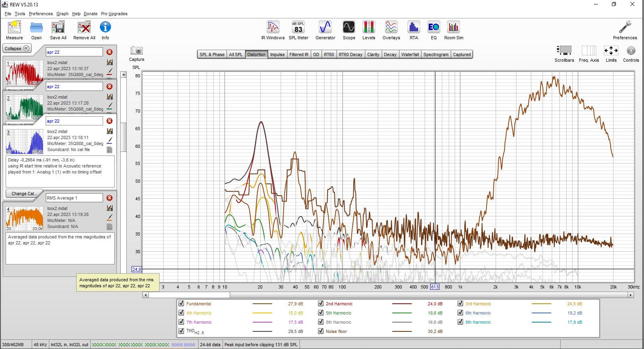The image size is (644, 349).
Task: Remove measurement 2 with its red X
Action: 109,87
